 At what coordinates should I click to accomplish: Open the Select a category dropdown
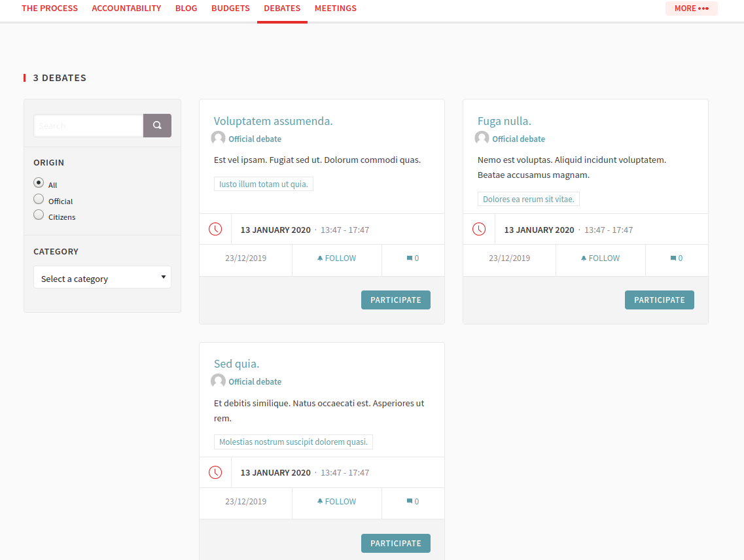point(102,278)
